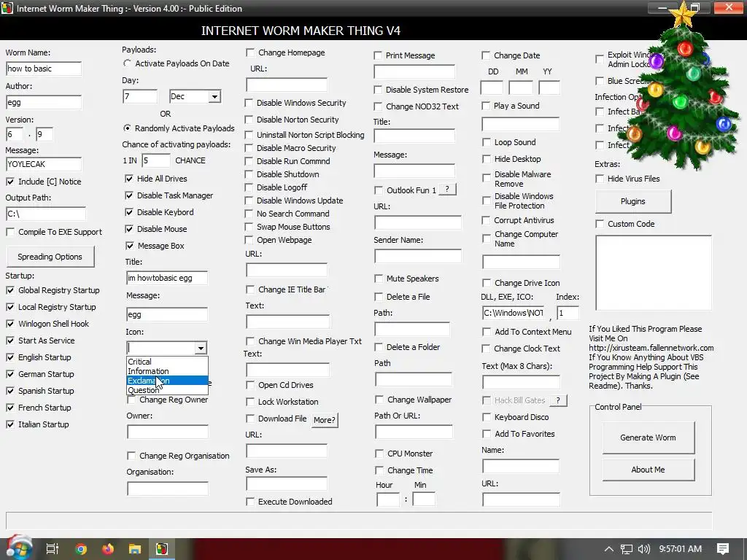
Task: Check Swap Mouse Buttons
Action: click(249, 227)
